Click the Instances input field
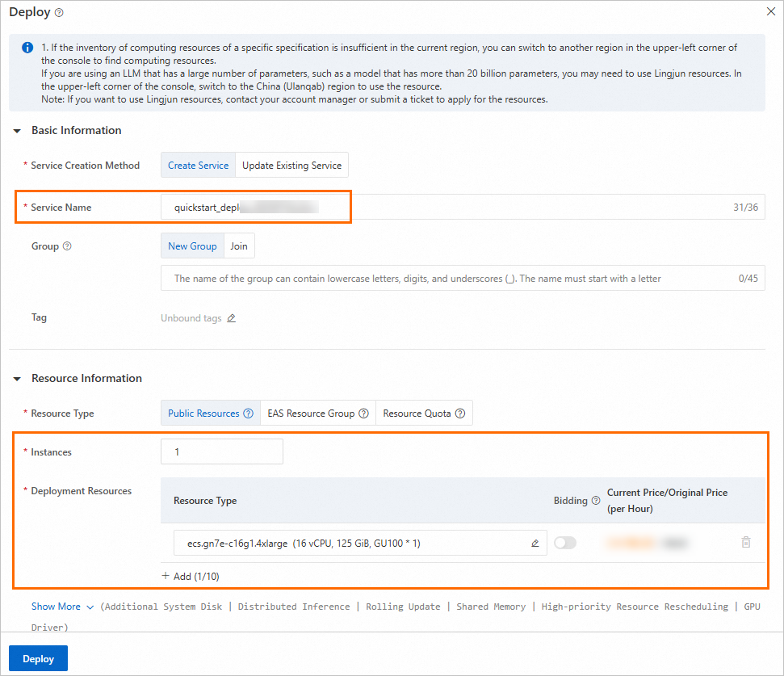Viewport: 784px width, 676px height. 221,452
